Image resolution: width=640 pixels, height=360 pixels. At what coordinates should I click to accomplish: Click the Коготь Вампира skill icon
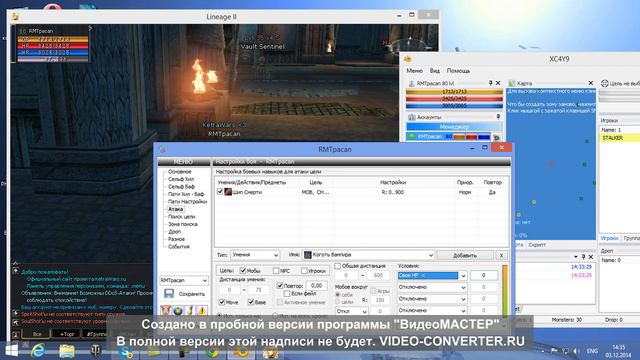tap(308, 255)
